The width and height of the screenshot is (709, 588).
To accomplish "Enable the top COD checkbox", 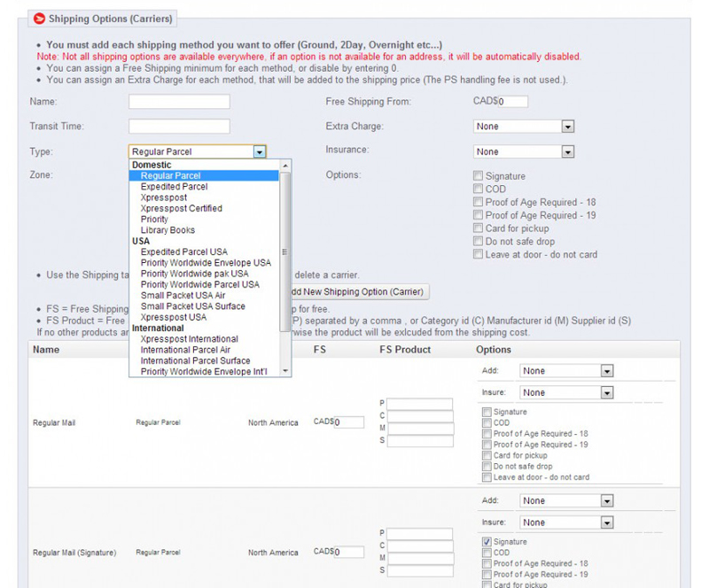I will tap(478, 189).
